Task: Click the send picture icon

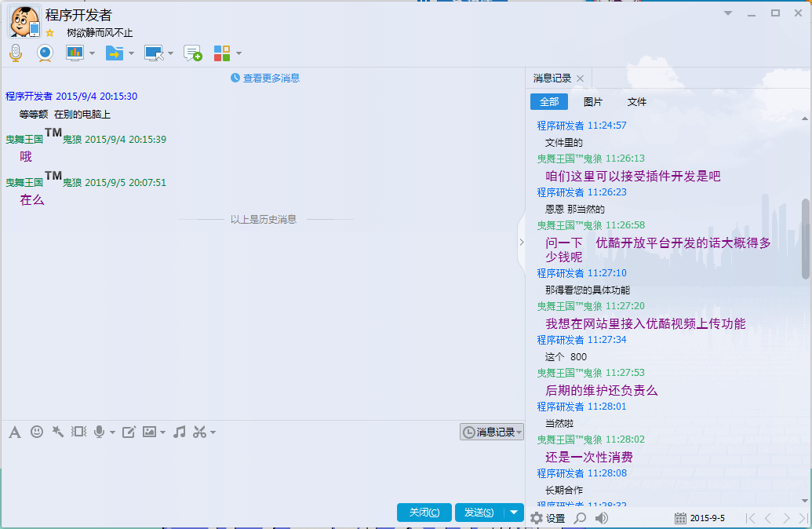Action: (149, 432)
